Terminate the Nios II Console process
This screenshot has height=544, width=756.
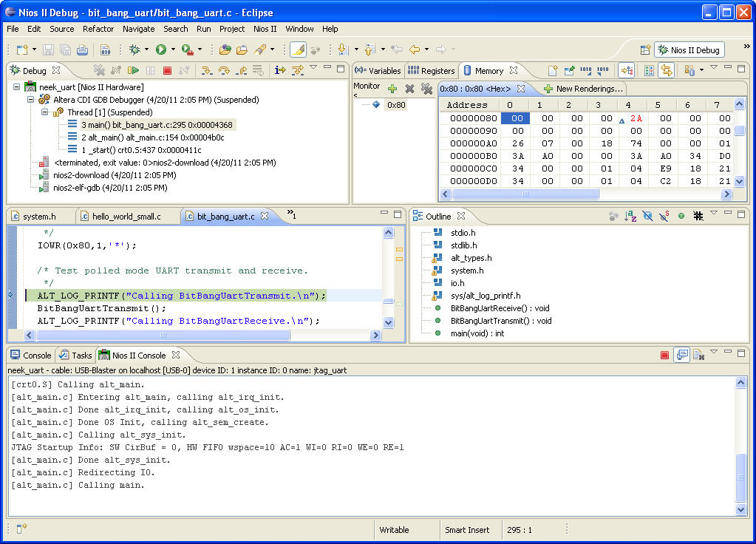pyautogui.click(x=664, y=356)
